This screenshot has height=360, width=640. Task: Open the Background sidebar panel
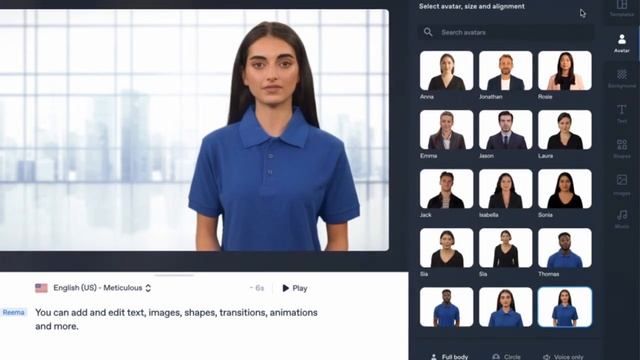pos(622,78)
